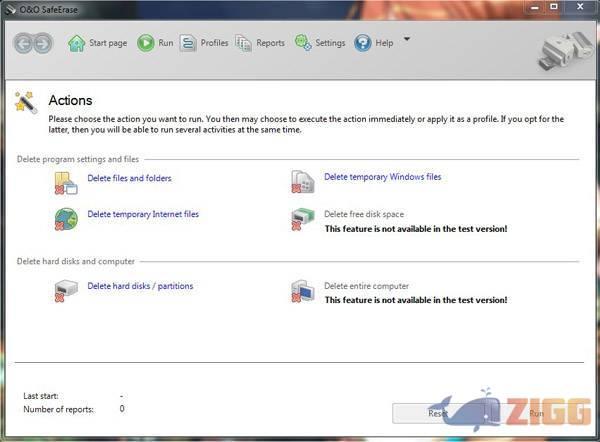Click the Delete free disk space icon
Screen dimensions: 600x442
(302, 218)
